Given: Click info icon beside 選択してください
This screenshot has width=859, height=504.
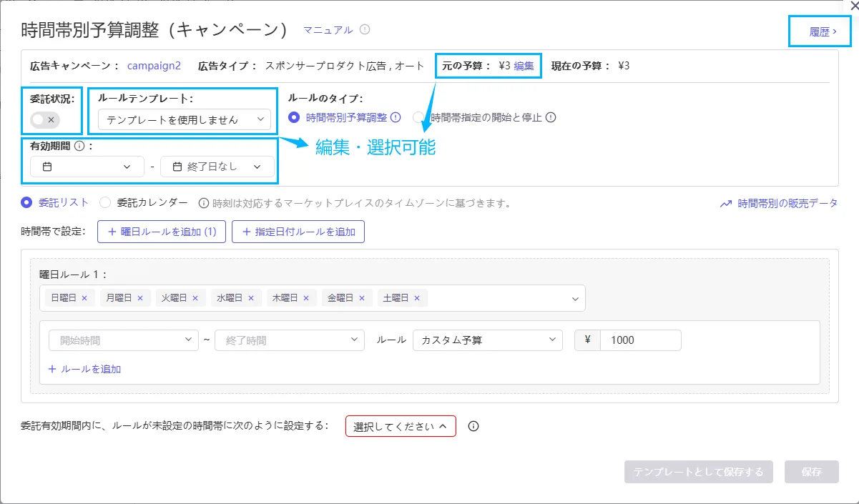Looking at the screenshot, I should (x=473, y=426).
